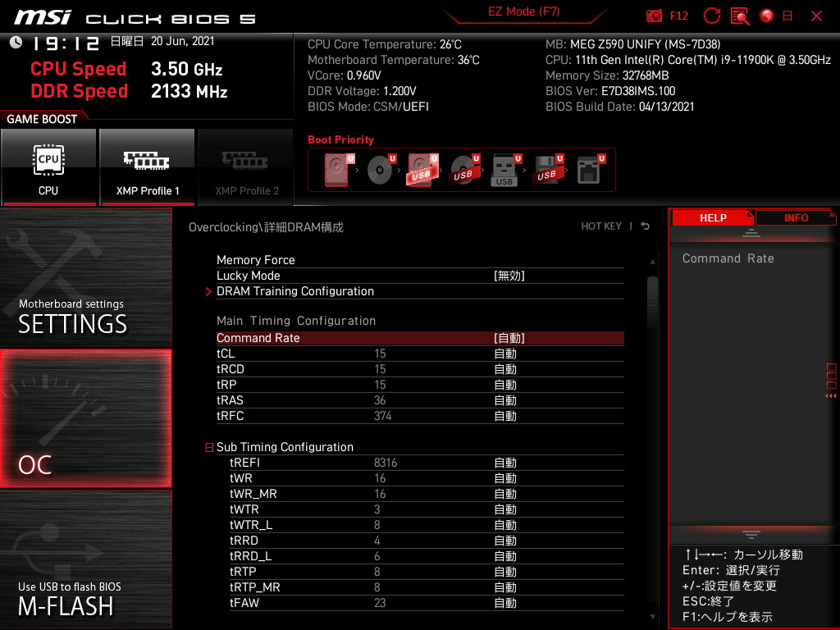Switch to the HELP tab
Screen dimensions: 840x630
713,218
